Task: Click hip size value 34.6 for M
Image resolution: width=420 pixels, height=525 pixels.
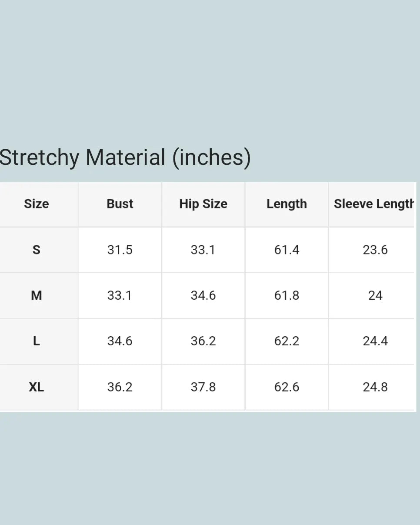Action: click(x=203, y=296)
